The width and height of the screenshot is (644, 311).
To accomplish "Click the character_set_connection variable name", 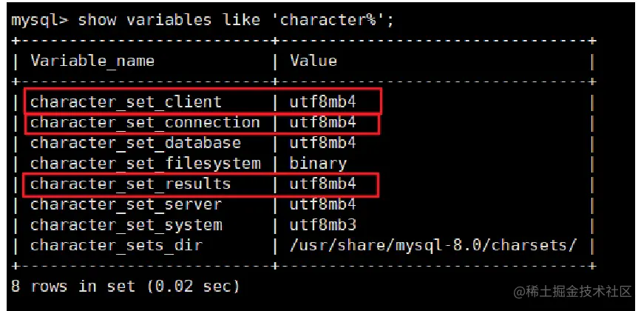I will (145, 123).
